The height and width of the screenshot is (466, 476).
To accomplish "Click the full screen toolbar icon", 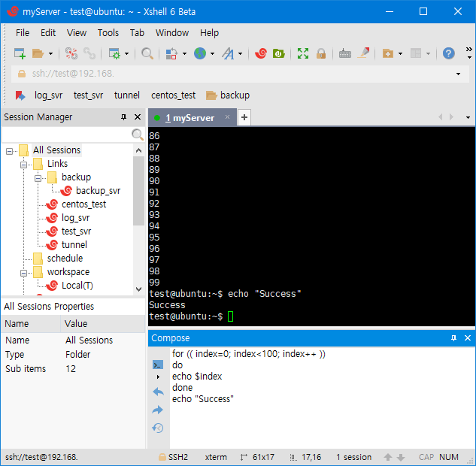I will pyautogui.click(x=303, y=53).
